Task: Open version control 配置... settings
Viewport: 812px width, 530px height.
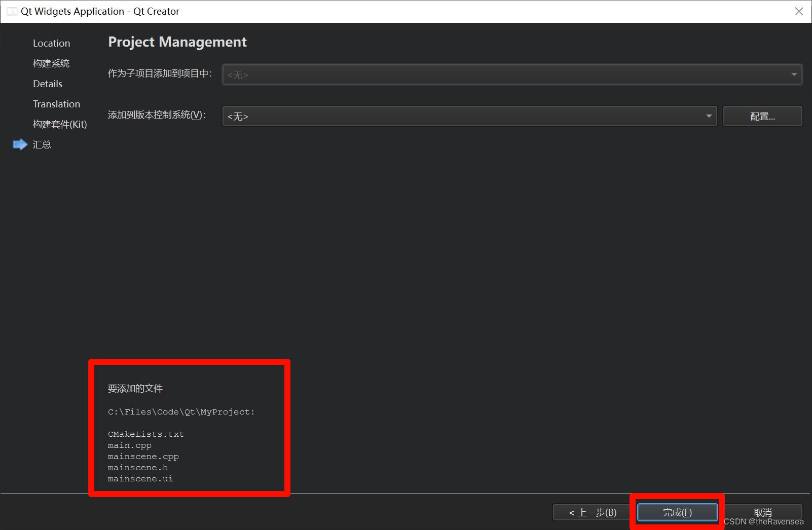Action: (762, 116)
